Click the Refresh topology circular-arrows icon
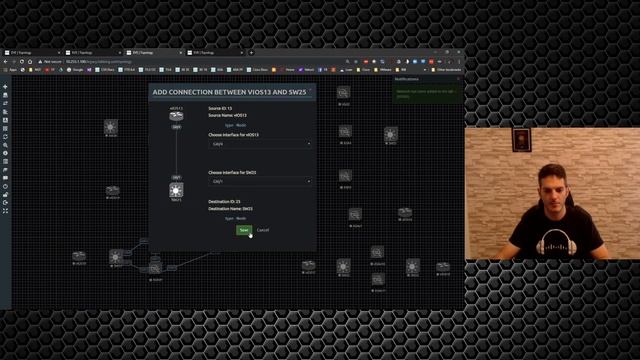The image size is (640, 360). (x=5, y=137)
